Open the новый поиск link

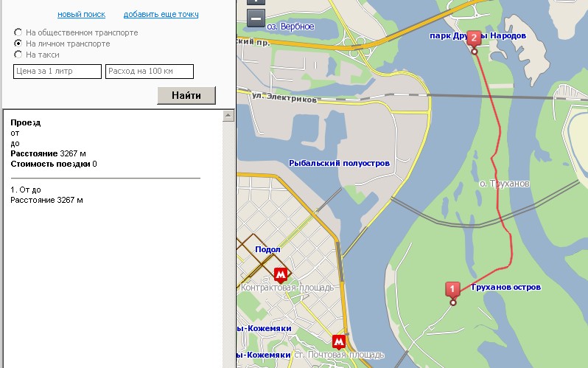click(x=81, y=15)
